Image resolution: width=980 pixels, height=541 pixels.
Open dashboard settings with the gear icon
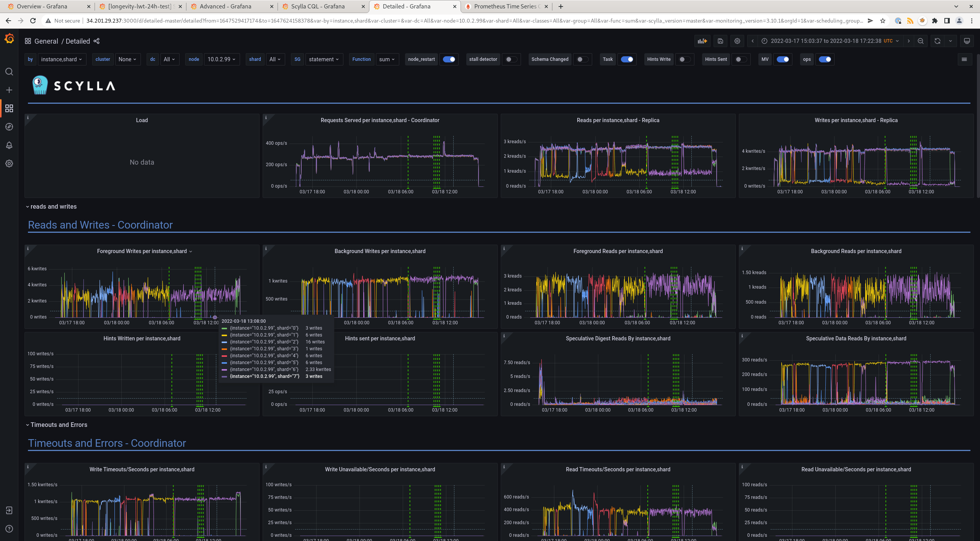[x=737, y=41]
